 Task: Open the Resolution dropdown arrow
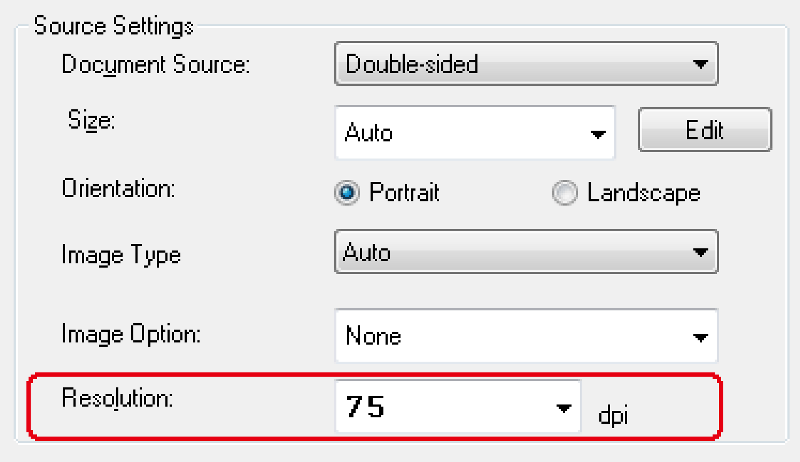[x=563, y=408]
